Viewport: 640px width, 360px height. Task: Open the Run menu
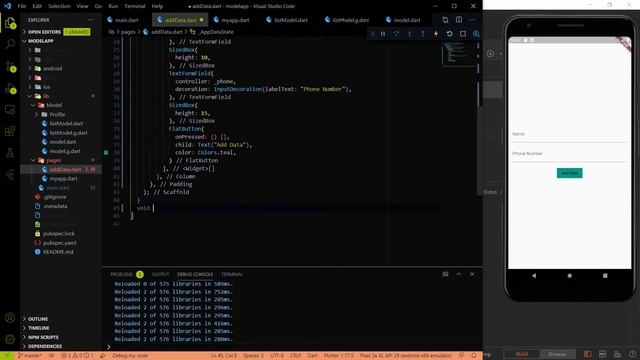point(113,6)
